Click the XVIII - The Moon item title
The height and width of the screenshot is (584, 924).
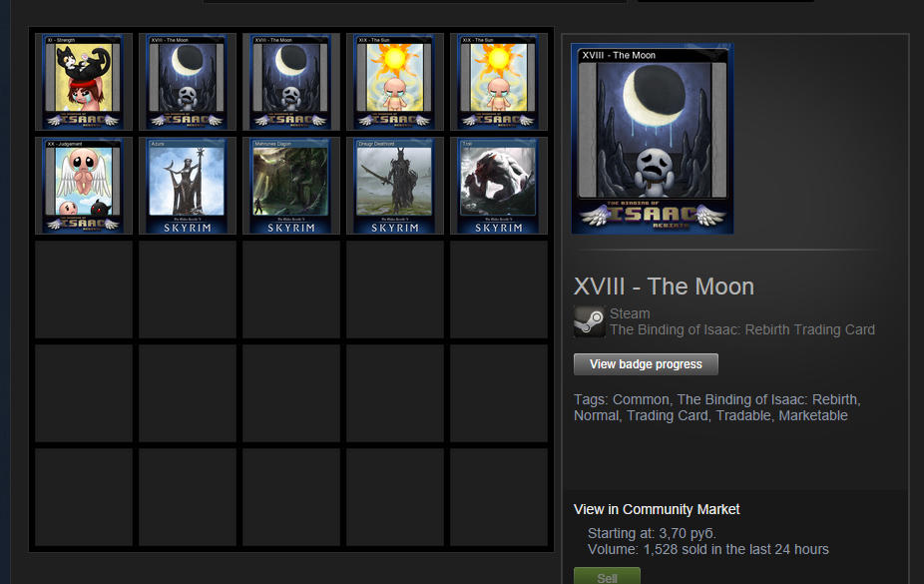[x=665, y=287]
